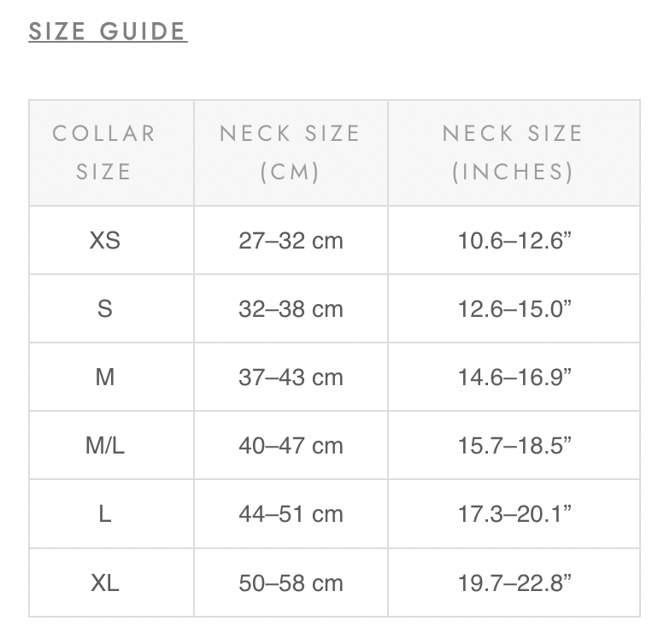670x644 pixels.
Task: Click the L collar size cell
Action: coord(104,514)
